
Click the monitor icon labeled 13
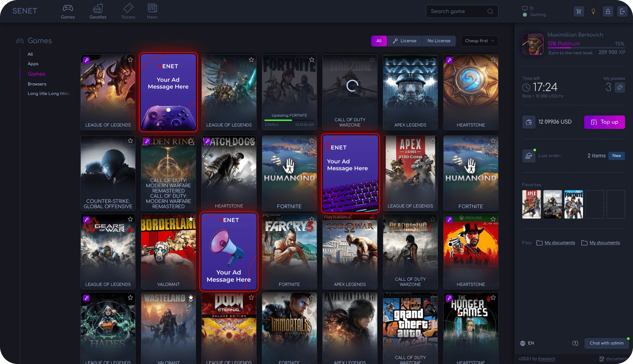[x=525, y=8]
